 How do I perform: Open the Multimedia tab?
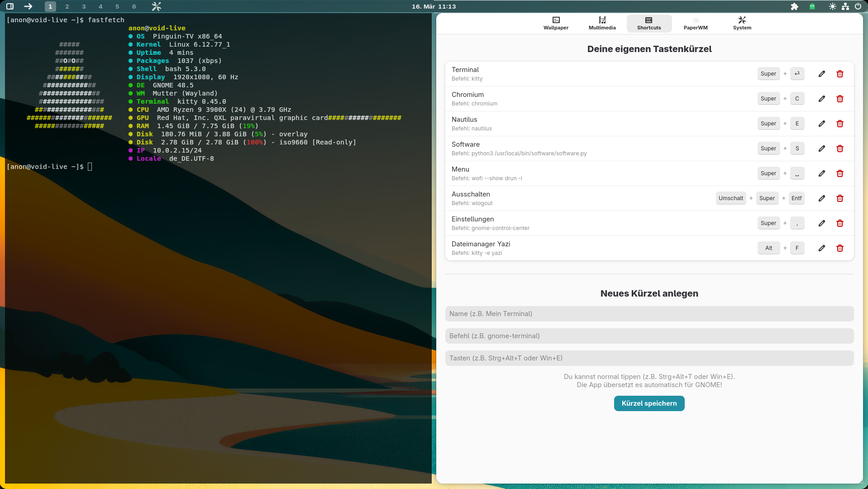602,23
